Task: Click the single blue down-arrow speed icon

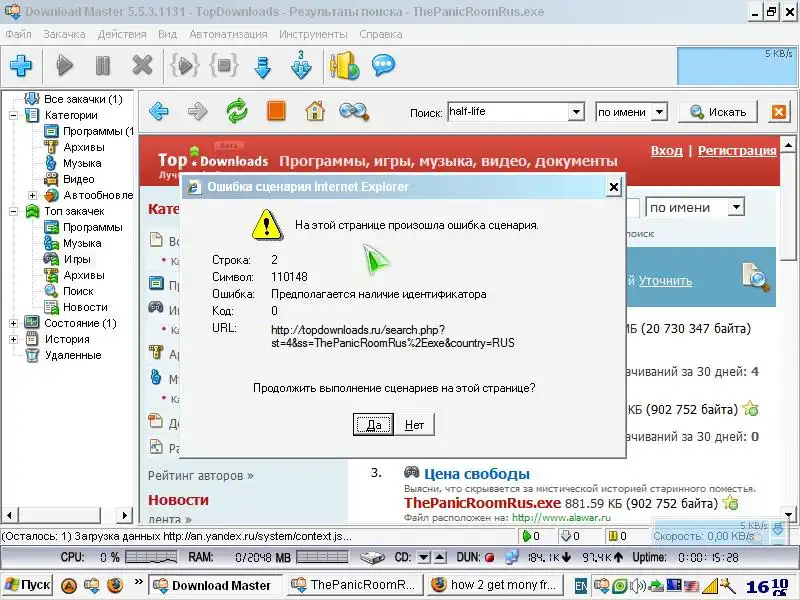Action: (262, 67)
